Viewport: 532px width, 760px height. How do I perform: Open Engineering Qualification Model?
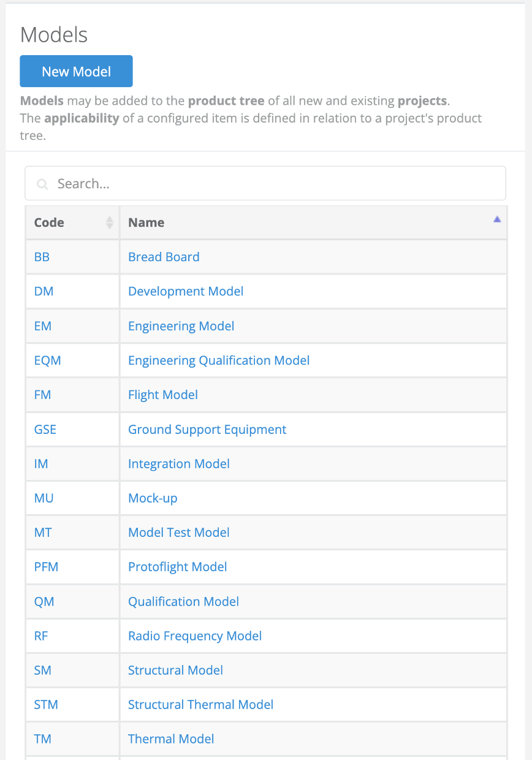(x=218, y=360)
